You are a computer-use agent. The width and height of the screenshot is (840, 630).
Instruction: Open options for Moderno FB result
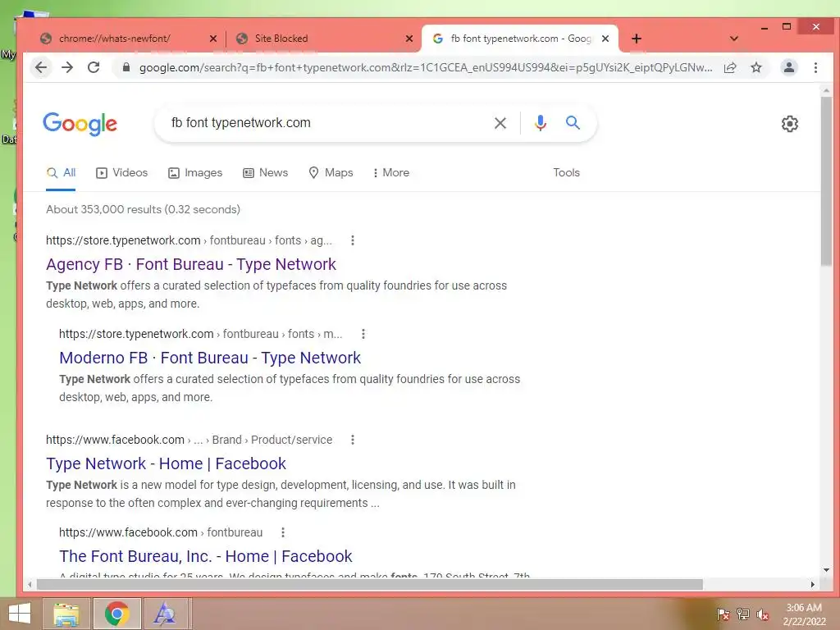coord(363,335)
